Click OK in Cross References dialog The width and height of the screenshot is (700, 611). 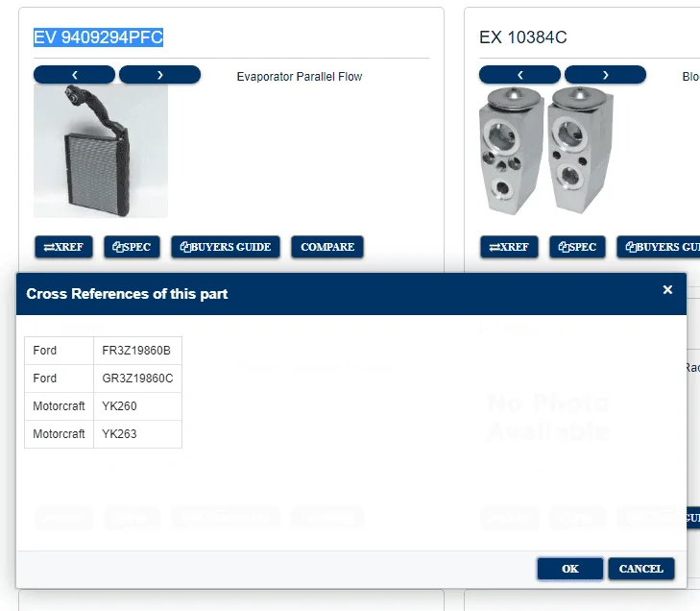coord(570,569)
